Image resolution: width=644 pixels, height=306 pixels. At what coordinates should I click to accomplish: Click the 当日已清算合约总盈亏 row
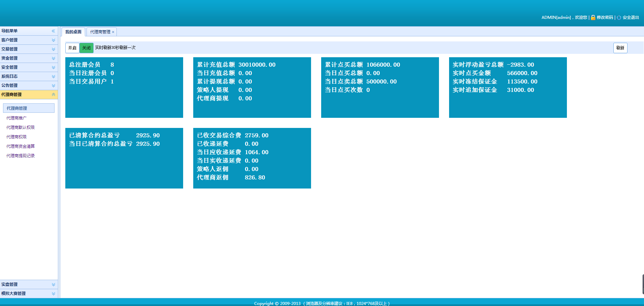(114, 144)
